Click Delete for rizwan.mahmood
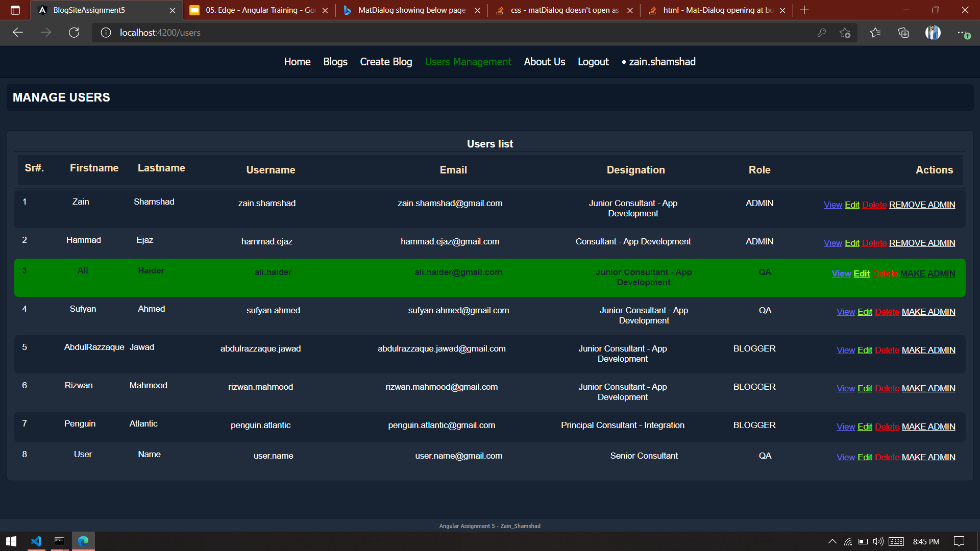Viewport: 980px width, 551px height. [x=887, y=388]
